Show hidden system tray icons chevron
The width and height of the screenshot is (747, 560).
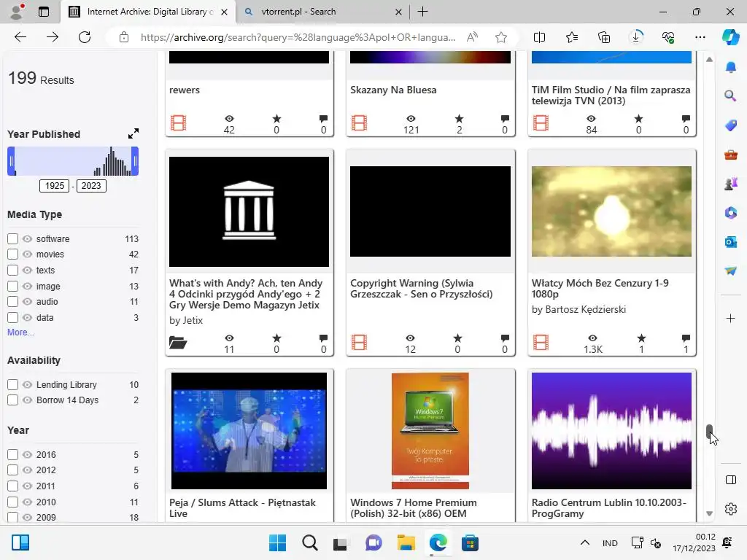coord(584,542)
